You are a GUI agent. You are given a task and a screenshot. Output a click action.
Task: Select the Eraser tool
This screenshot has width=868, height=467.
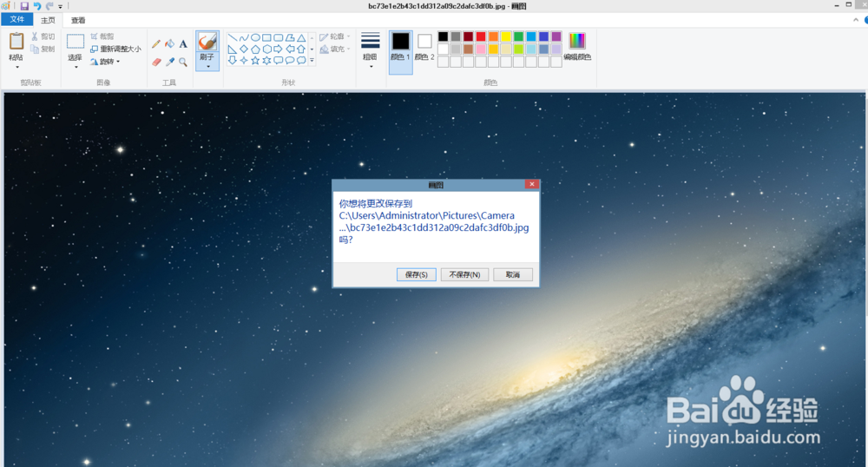[x=156, y=62]
